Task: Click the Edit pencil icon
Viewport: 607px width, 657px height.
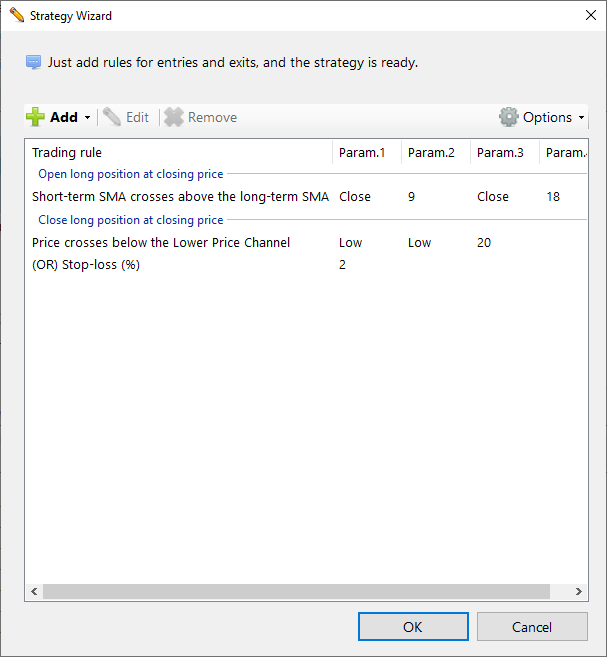Action: tap(111, 117)
